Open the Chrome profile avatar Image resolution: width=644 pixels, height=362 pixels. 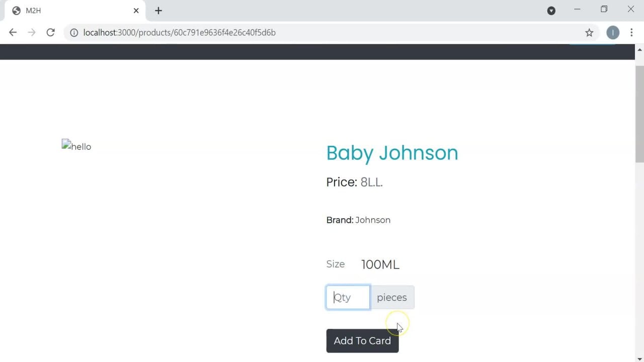612,33
